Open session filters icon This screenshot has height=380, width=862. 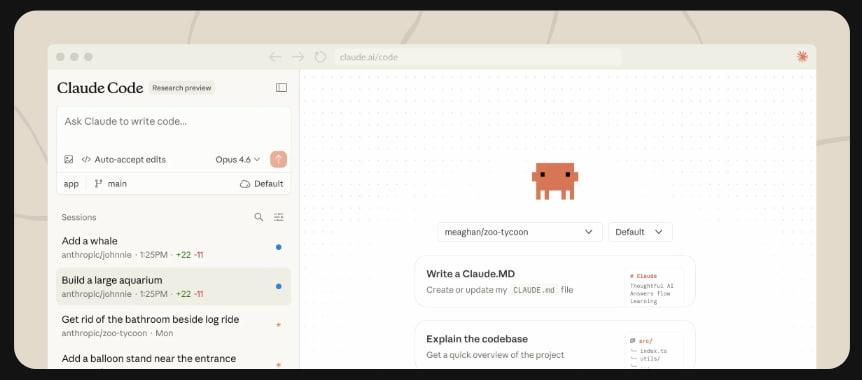pyautogui.click(x=279, y=217)
